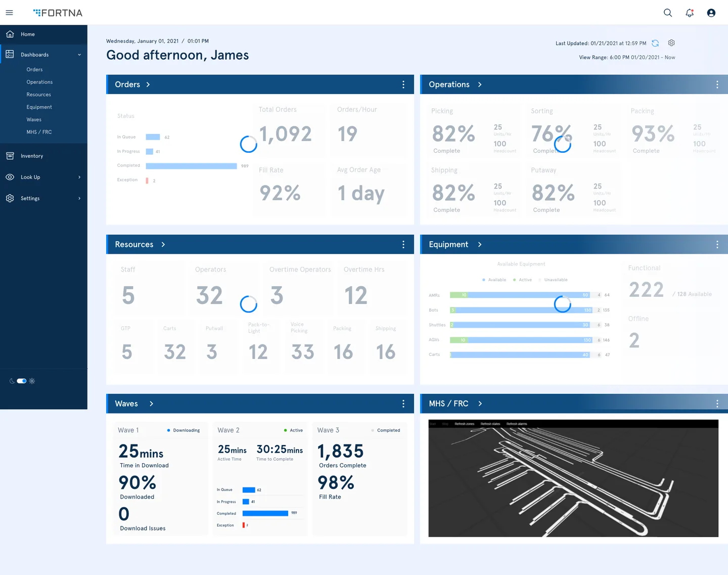Collapse the Dashboards sidebar section
728x575 pixels.
point(79,55)
